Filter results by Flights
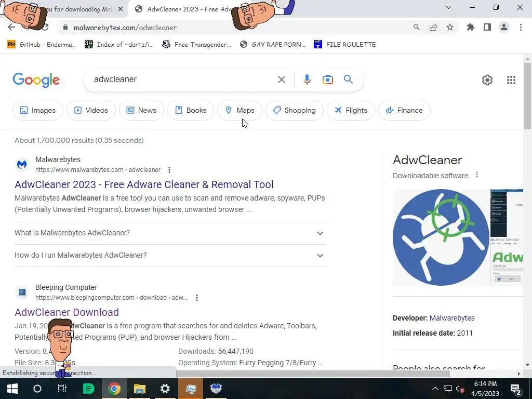Image resolution: width=532 pixels, height=399 pixels. [351, 110]
